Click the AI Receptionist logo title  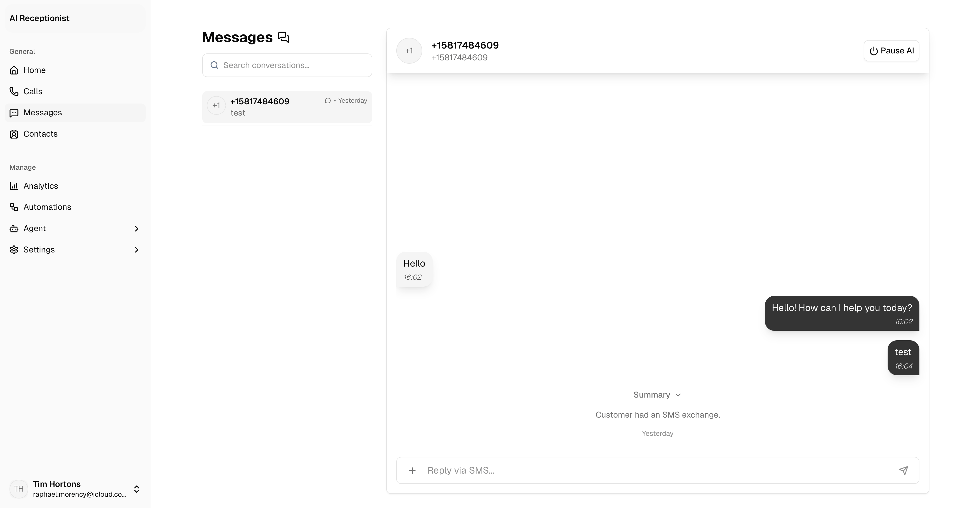click(40, 18)
